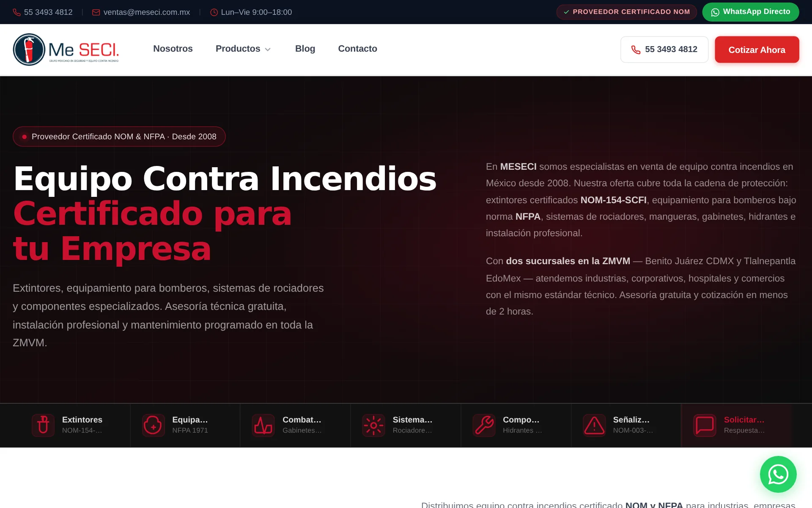Screen dimensions: 812x508
Task: Click WhatsApp icon in green Directo button
Action: (x=715, y=12)
